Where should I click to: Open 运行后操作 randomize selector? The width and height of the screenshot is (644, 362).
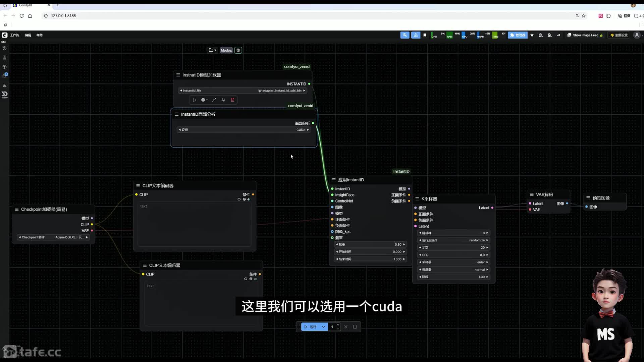pos(454,240)
